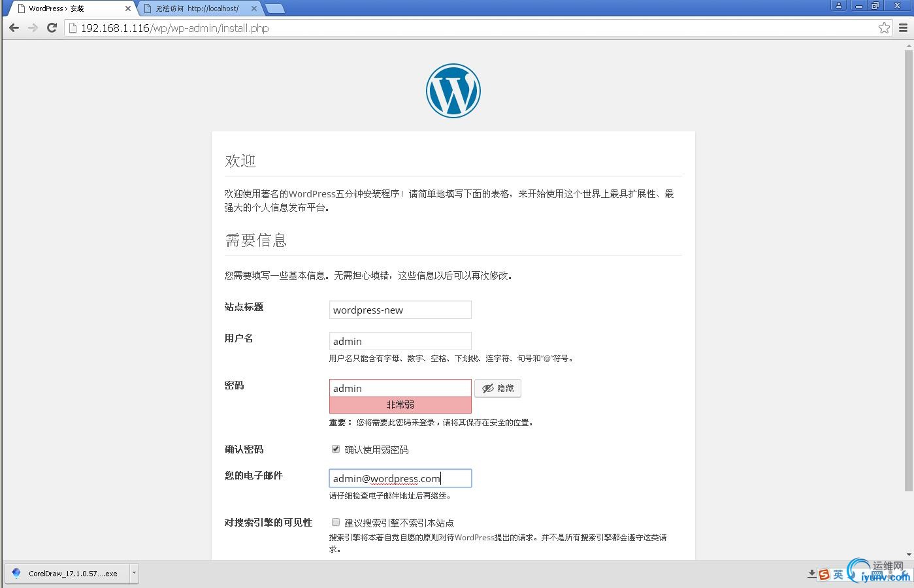
Task: Click the 您的电子邮件 label
Action: (253, 476)
